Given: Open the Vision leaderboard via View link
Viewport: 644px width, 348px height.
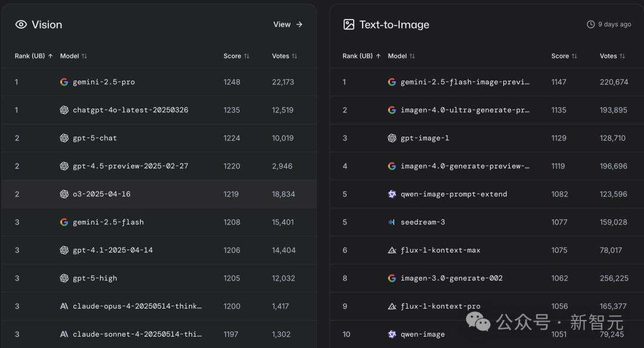Looking at the screenshot, I should pos(288,24).
